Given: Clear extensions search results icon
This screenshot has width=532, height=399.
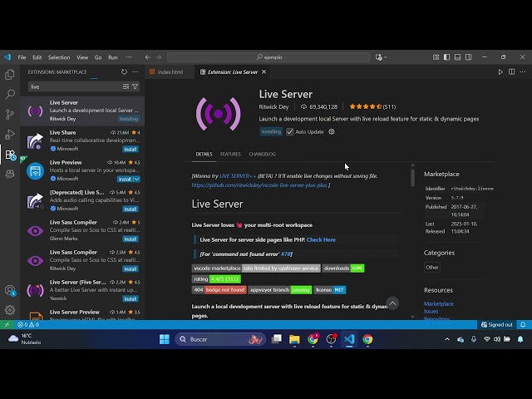Looking at the screenshot, I should pos(126,86).
